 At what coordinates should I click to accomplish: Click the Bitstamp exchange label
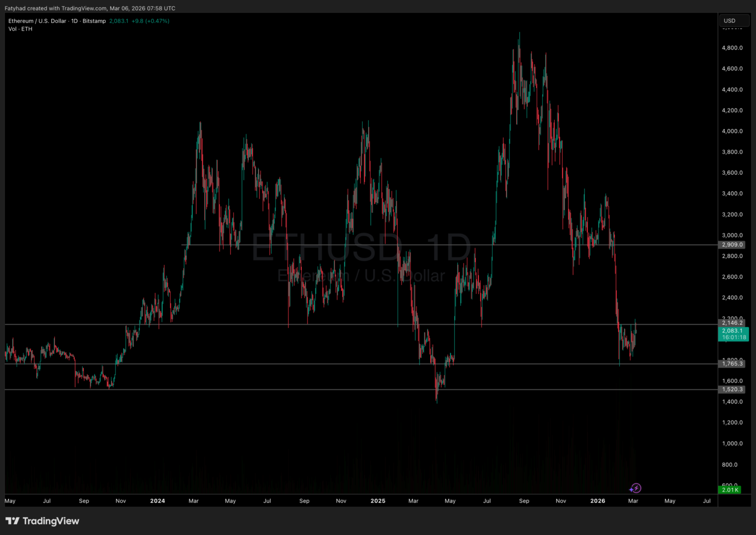94,21
